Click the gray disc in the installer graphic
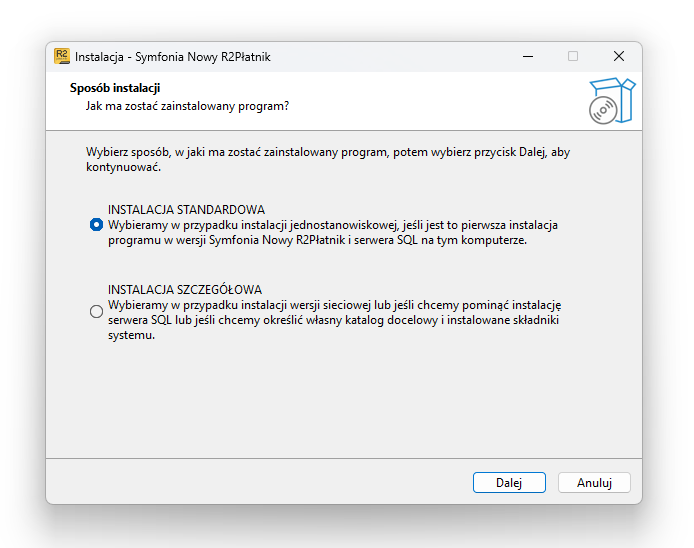The width and height of the screenshot is (694, 548). point(603,110)
